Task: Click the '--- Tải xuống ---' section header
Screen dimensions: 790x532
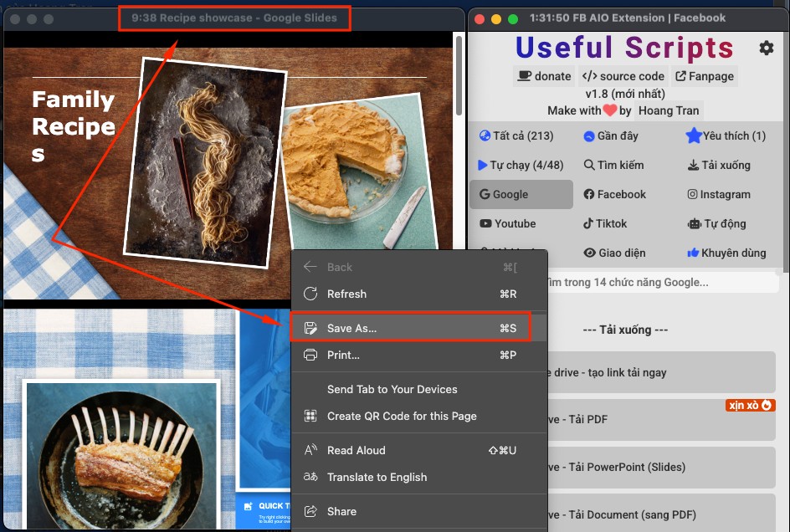Action: point(625,330)
